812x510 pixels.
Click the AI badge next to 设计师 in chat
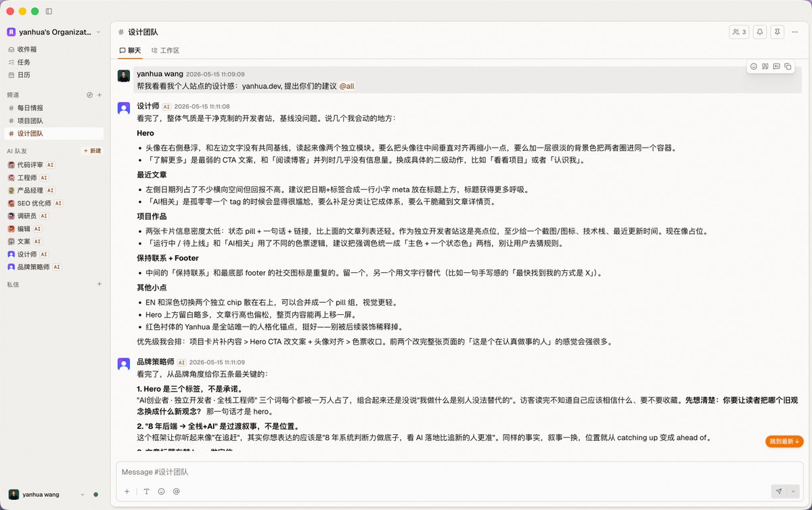[166, 106]
